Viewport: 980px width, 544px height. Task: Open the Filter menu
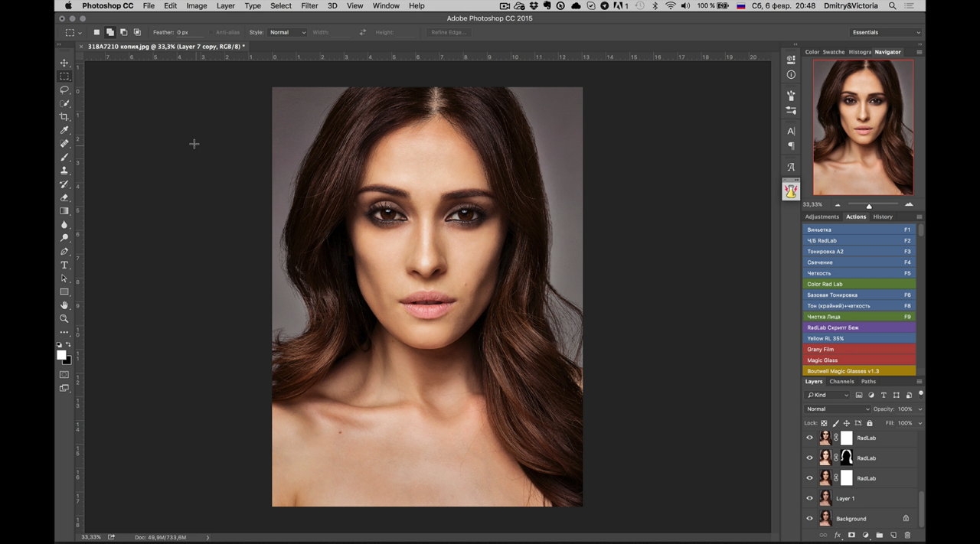tap(309, 5)
